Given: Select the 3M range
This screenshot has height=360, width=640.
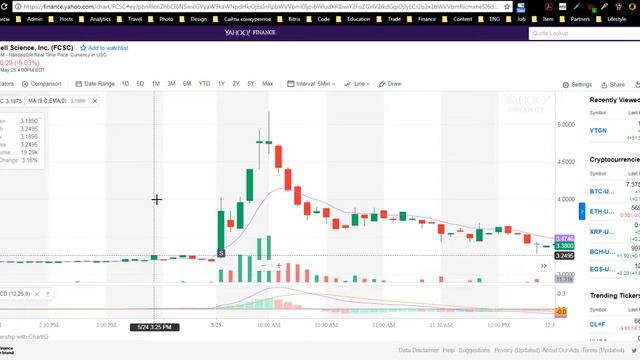Looking at the screenshot, I should tap(171, 84).
